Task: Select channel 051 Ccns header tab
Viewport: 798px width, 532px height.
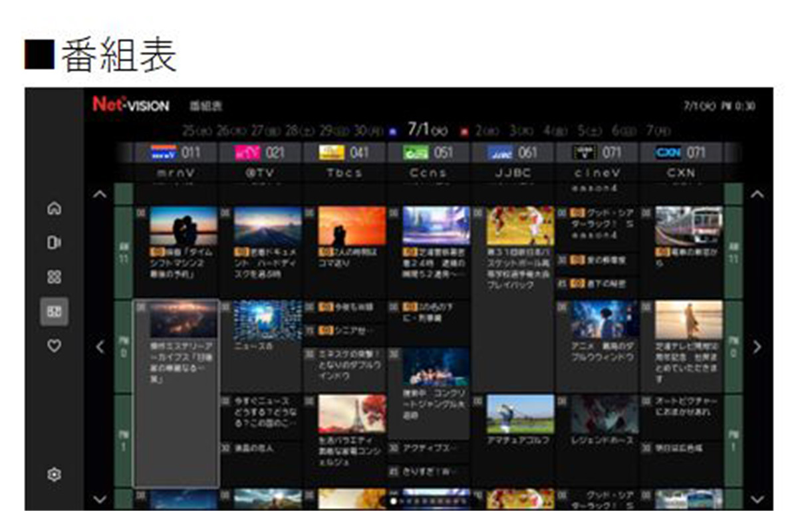Action: [x=428, y=153]
